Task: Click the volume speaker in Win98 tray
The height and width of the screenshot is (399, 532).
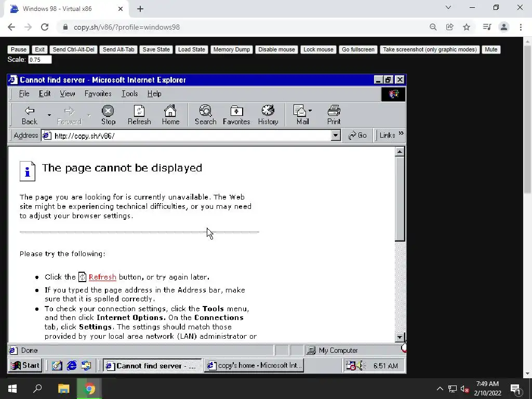Action: [360, 365]
